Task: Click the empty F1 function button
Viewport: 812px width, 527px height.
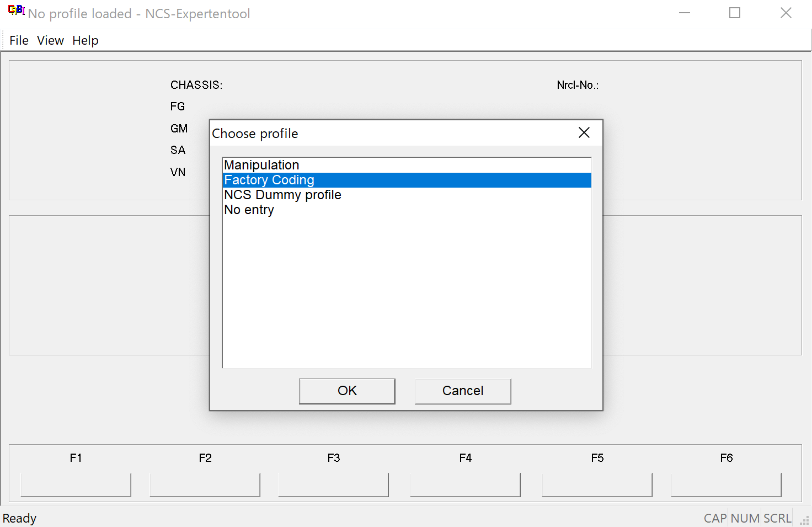Action: pos(76,485)
